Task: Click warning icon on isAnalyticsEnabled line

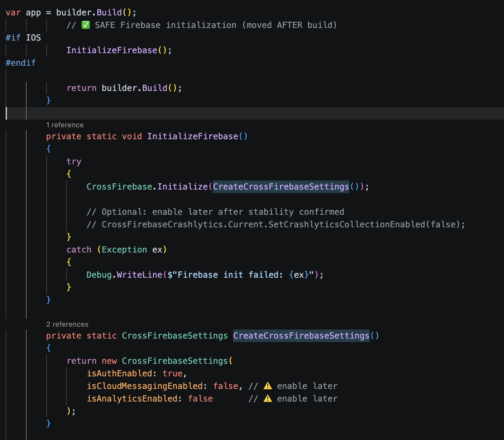Action: (268, 399)
